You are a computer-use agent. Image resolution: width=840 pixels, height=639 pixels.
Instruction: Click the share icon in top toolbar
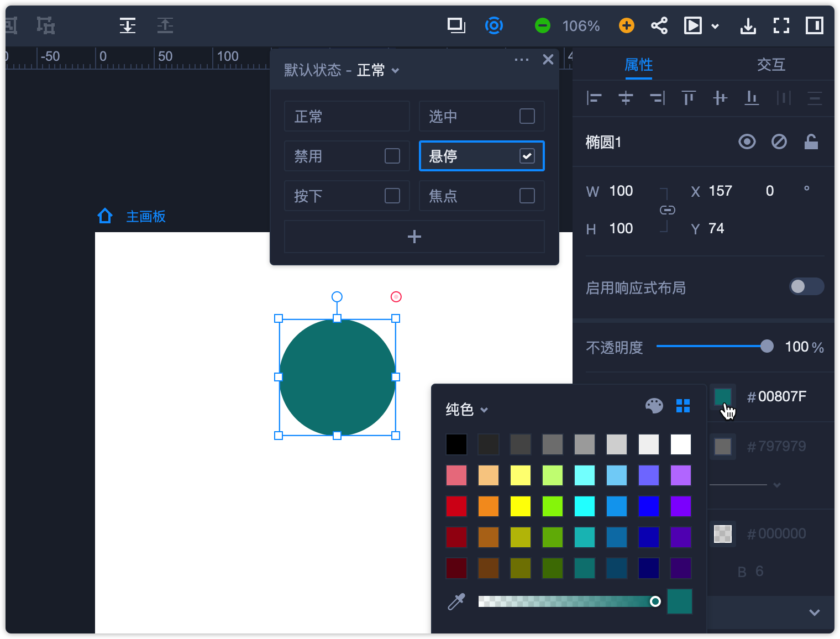[x=659, y=25]
